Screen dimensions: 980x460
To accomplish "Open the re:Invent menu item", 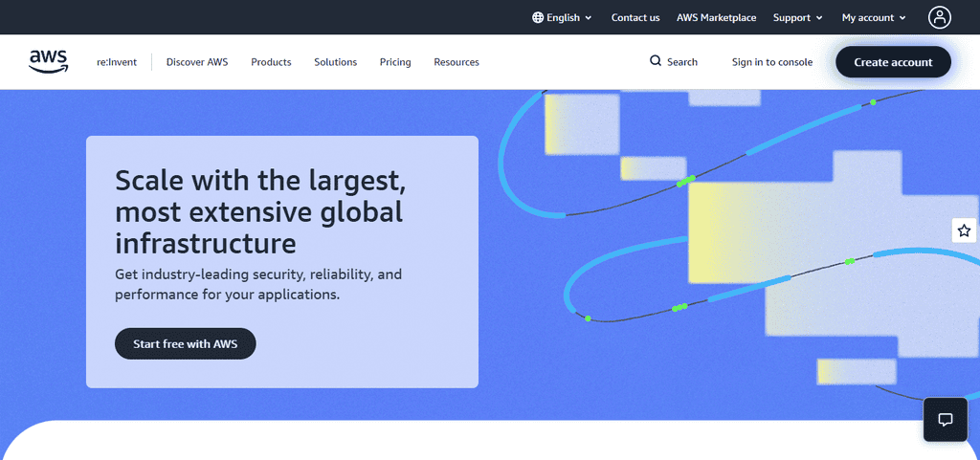I will (116, 62).
